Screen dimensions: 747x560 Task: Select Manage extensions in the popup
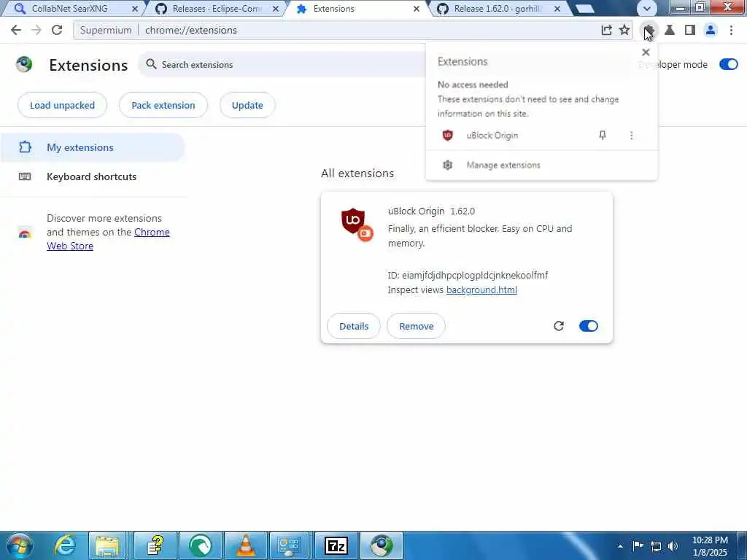click(x=542, y=165)
